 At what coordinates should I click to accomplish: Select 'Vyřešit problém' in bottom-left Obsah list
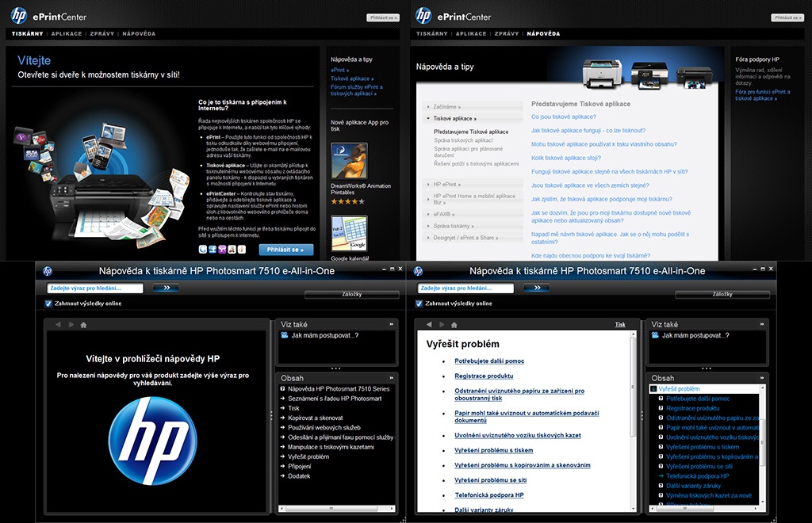(x=308, y=456)
